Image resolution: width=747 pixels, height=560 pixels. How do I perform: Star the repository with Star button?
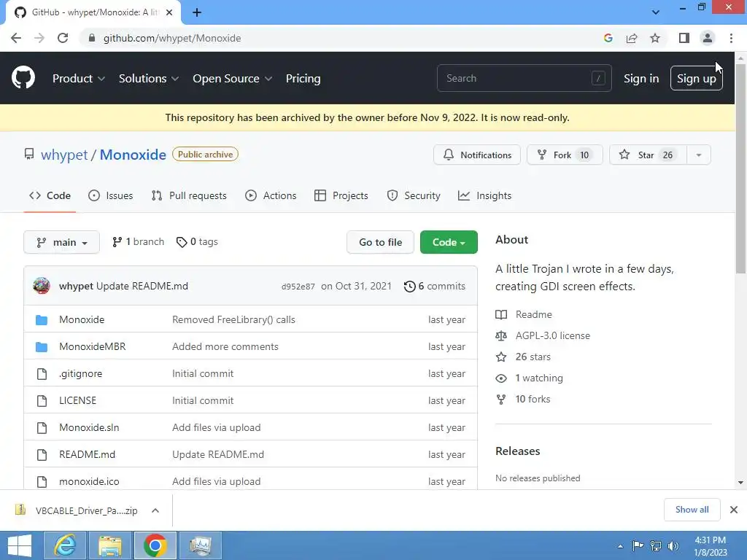[x=649, y=155]
